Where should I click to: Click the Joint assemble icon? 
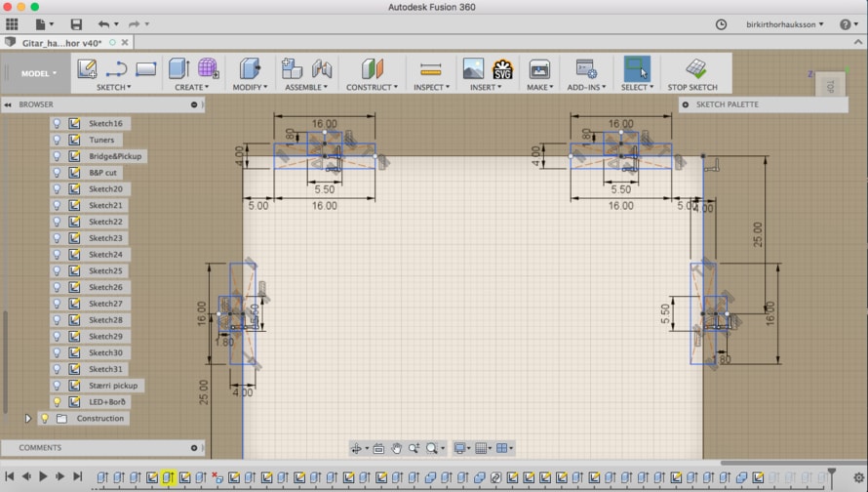322,68
